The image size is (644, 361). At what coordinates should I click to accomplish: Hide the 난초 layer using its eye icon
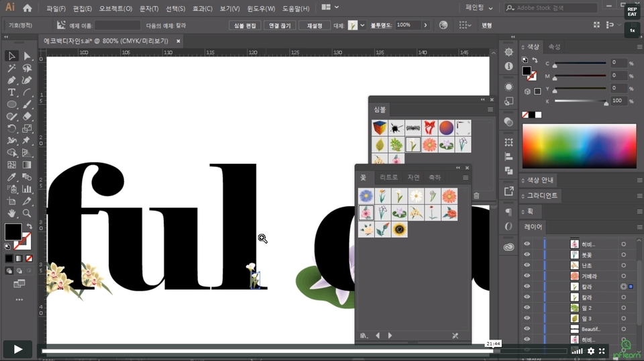[527, 266]
